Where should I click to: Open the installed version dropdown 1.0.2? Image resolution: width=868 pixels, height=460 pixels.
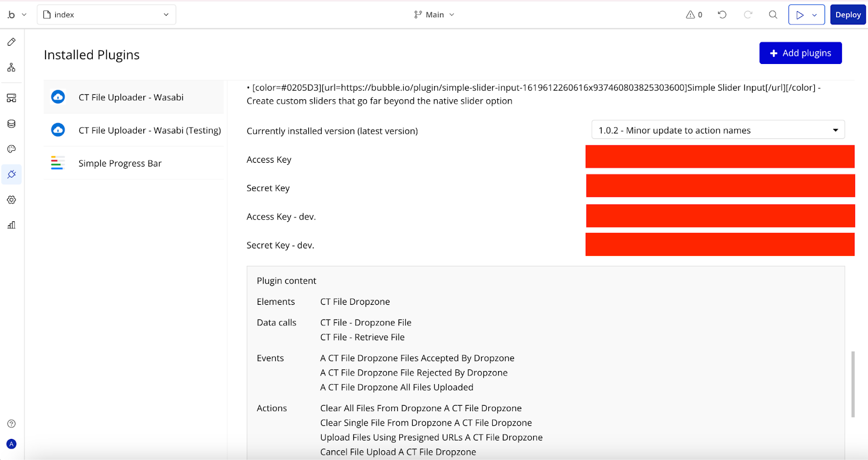point(718,130)
